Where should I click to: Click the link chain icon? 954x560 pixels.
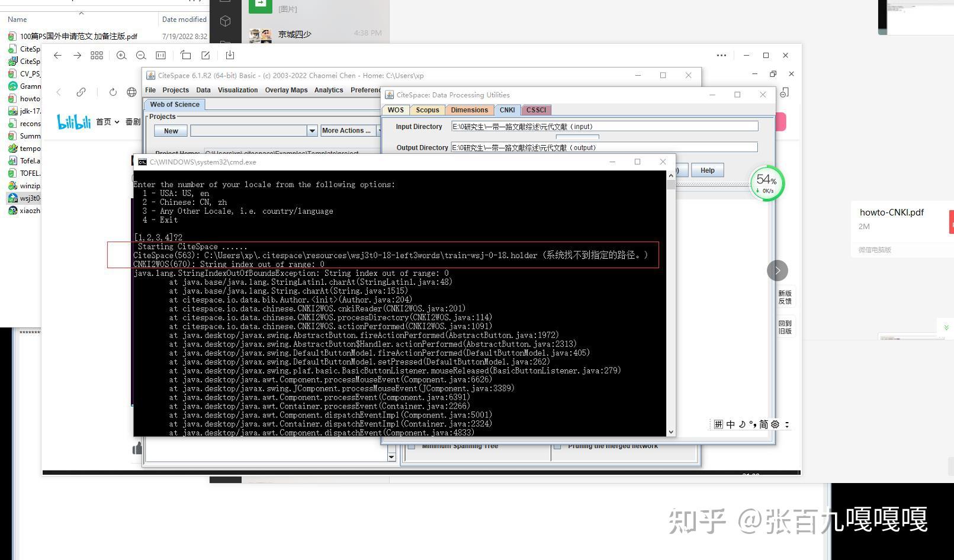pyautogui.click(x=81, y=92)
